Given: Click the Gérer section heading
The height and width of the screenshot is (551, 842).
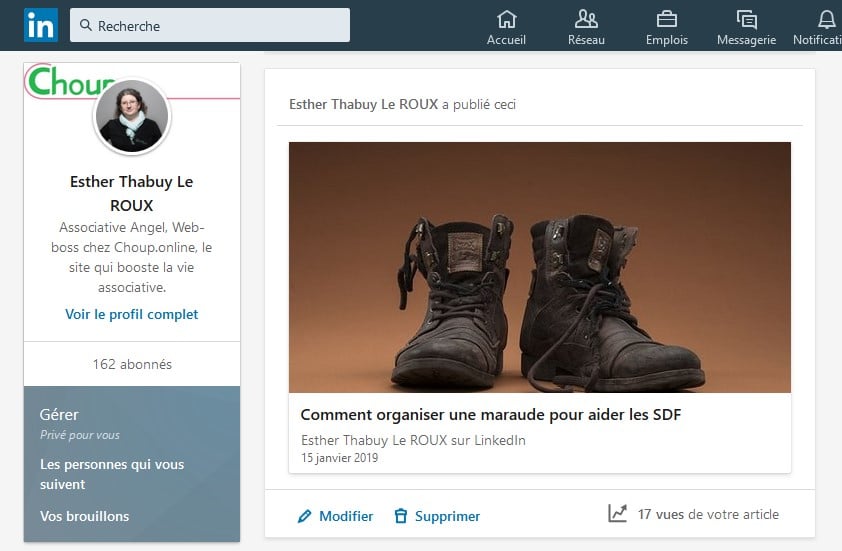Looking at the screenshot, I should point(59,415).
